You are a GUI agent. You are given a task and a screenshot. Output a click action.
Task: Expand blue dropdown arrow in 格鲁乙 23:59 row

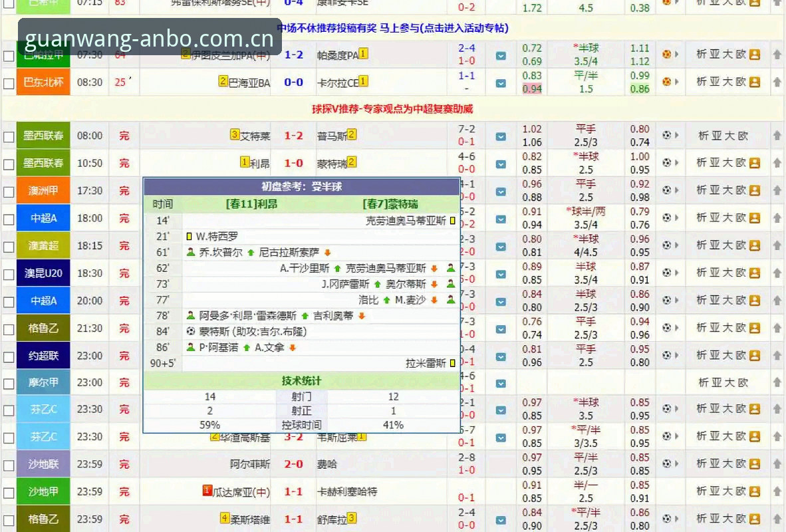[x=501, y=520]
